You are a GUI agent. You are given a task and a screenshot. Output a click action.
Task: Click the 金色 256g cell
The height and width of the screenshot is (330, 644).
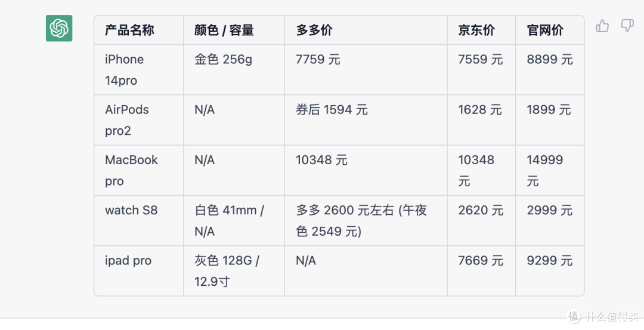pos(234,70)
